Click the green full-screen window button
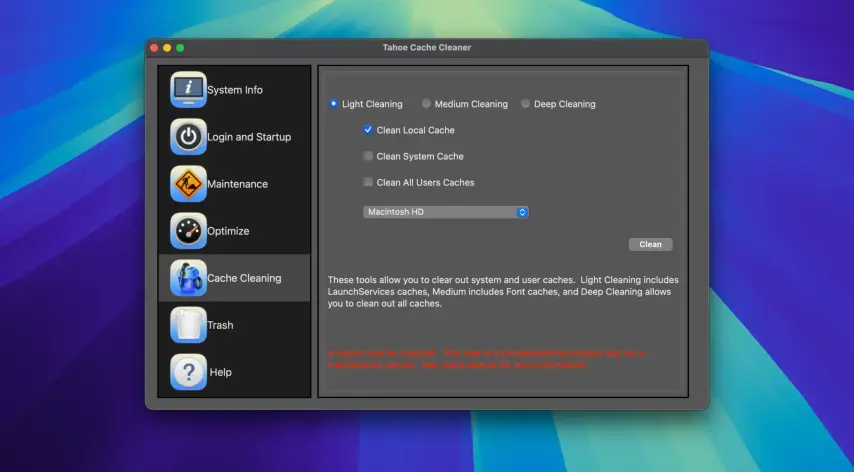Screen dimensions: 854x472 pyautogui.click(x=180, y=48)
